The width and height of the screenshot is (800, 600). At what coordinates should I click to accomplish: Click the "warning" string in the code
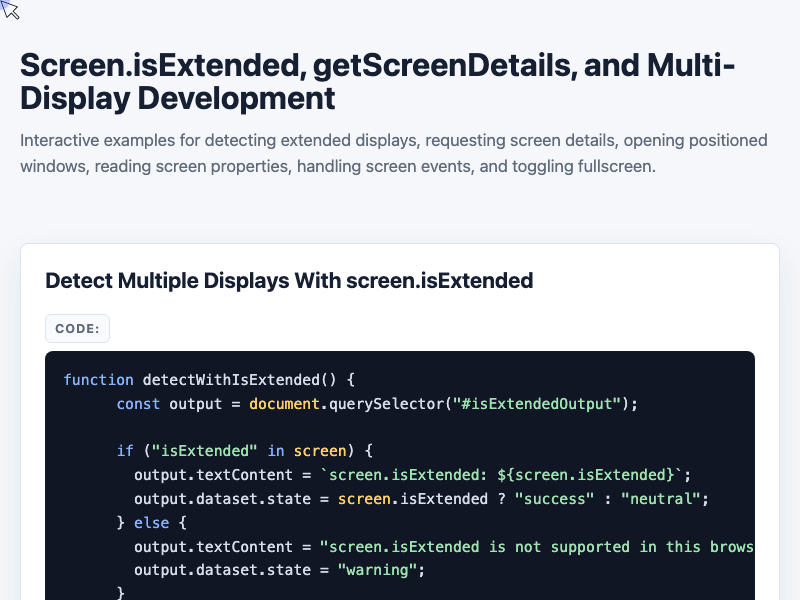point(377,569)
